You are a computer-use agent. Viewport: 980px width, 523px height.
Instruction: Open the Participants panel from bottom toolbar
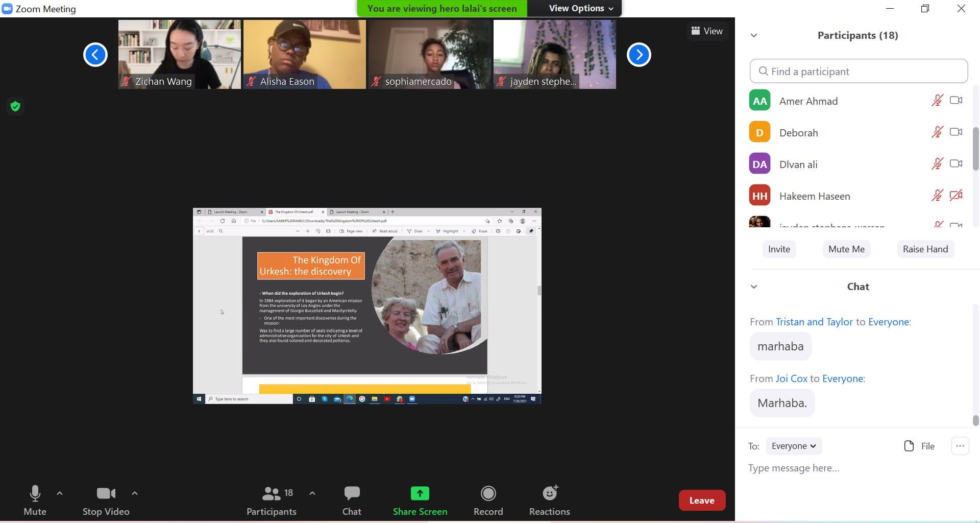(272, 501)
